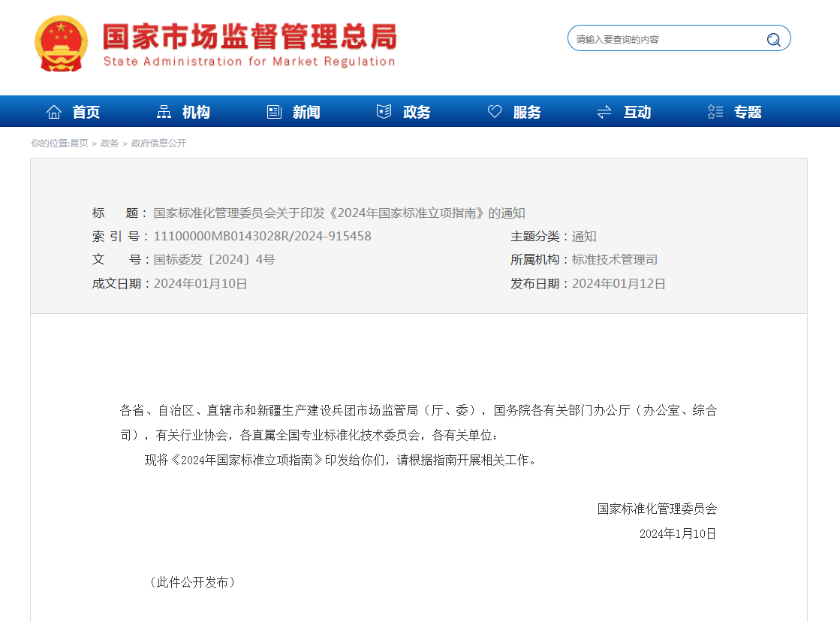The height and width of the screenshot is (622, 840).
Task: Click the 发布日期 field label
Action: click(x=538, y=284)
